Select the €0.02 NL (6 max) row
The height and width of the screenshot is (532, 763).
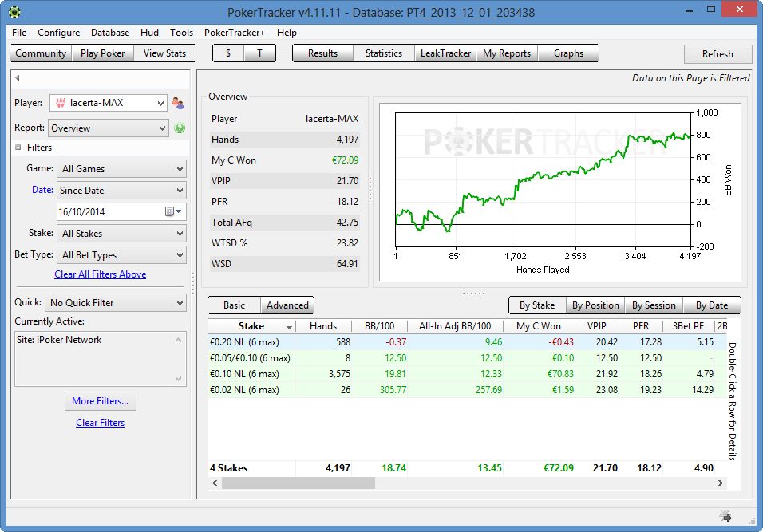(x=467, y=390)
